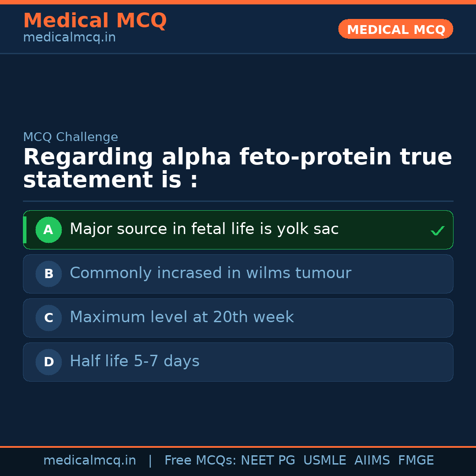The width and height of the screenshot is (476, 476).
Task: Select NEET PG in the footer
Action: click(x=268, y=461)
